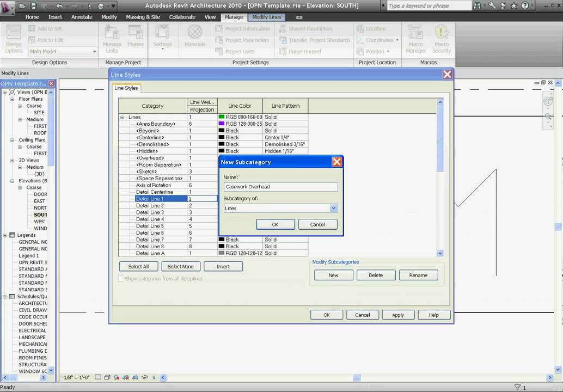Click Apply in the Line Styles dialog
This screenshot has height=392, width=563.
(x=398, y=315)
